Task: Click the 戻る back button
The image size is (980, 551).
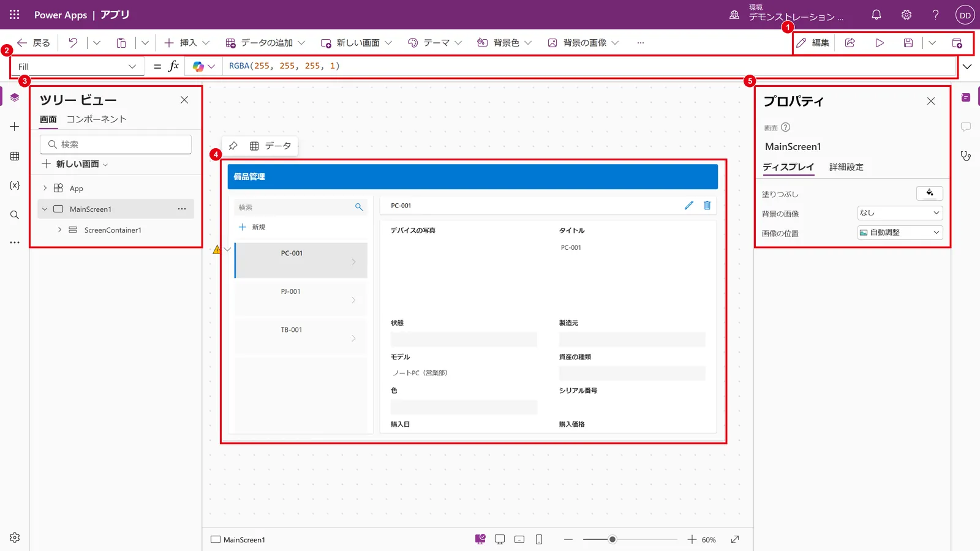Action: (34, 43)
